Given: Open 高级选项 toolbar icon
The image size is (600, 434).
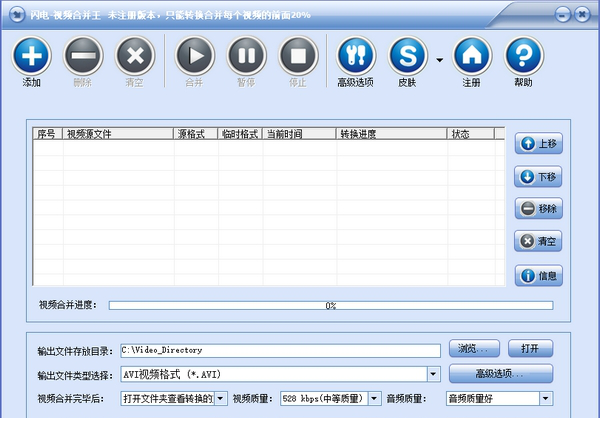Looking at the screenshot, I should [355, 56].
